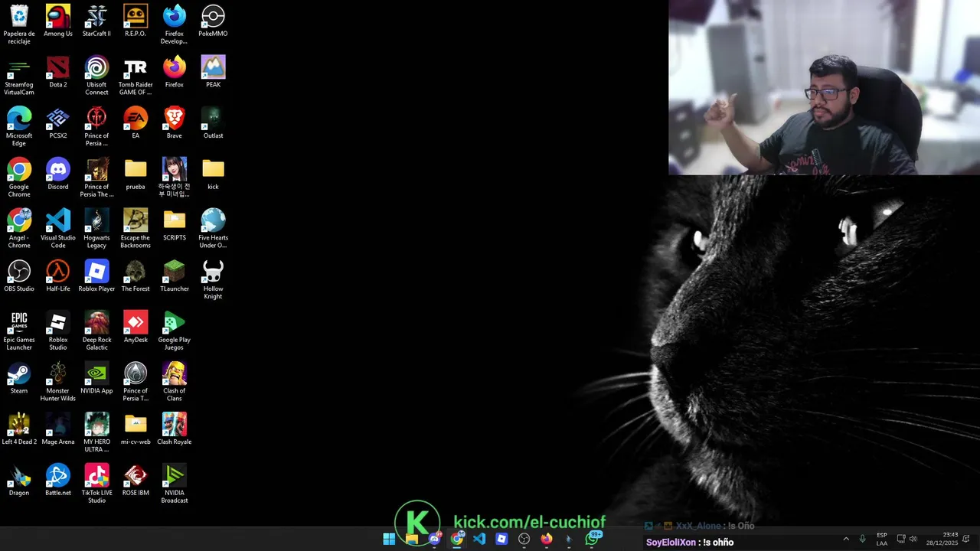Select MY HERO ULTRA game shortcut

96,432
